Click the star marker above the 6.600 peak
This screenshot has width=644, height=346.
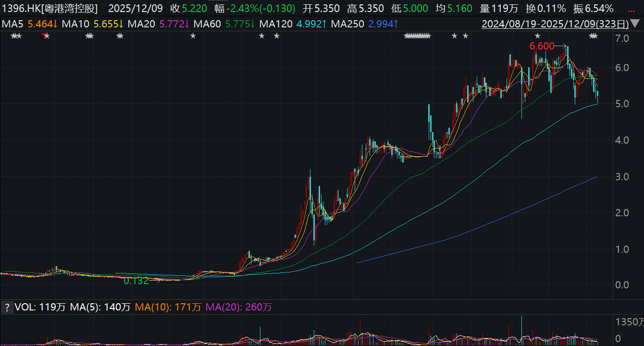tap(538, 36)
